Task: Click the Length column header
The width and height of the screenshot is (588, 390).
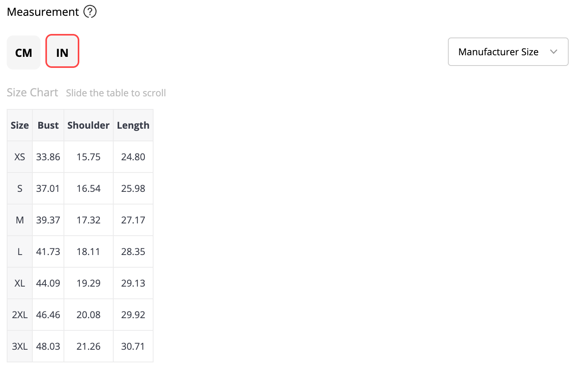Action: [x=133, y=125]
